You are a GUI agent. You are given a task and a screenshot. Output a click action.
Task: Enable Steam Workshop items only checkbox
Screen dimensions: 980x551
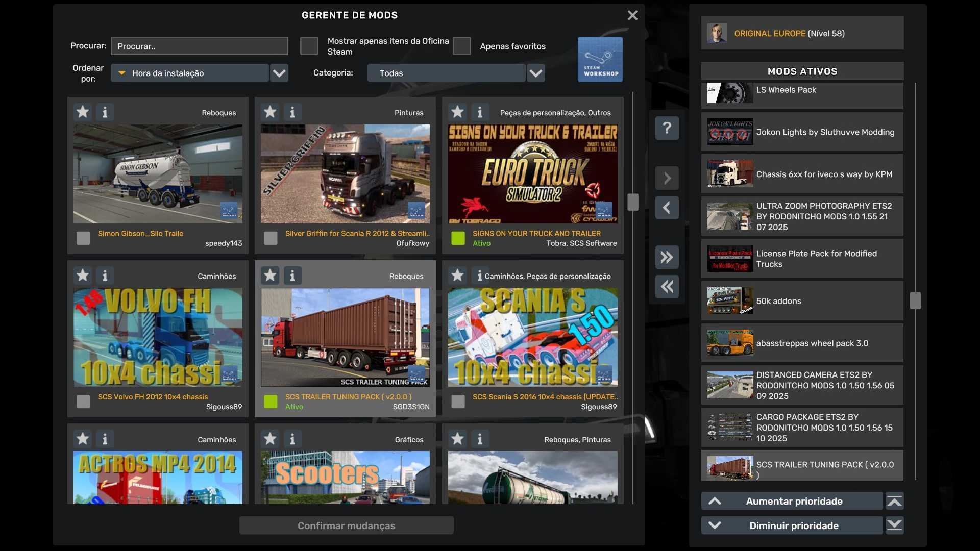coord(309,46)
